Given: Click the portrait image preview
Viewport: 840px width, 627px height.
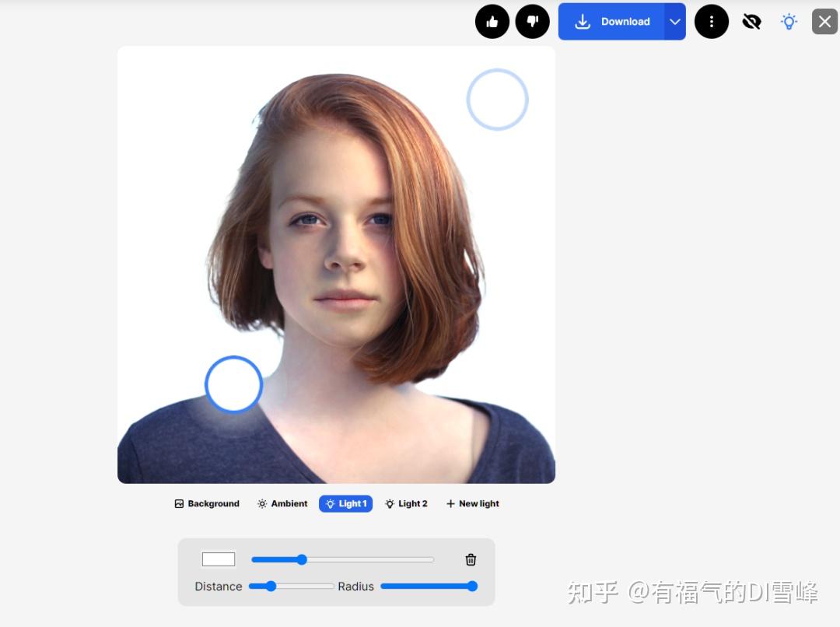Looking at the screenshot, I should click(x=337, y=264).
